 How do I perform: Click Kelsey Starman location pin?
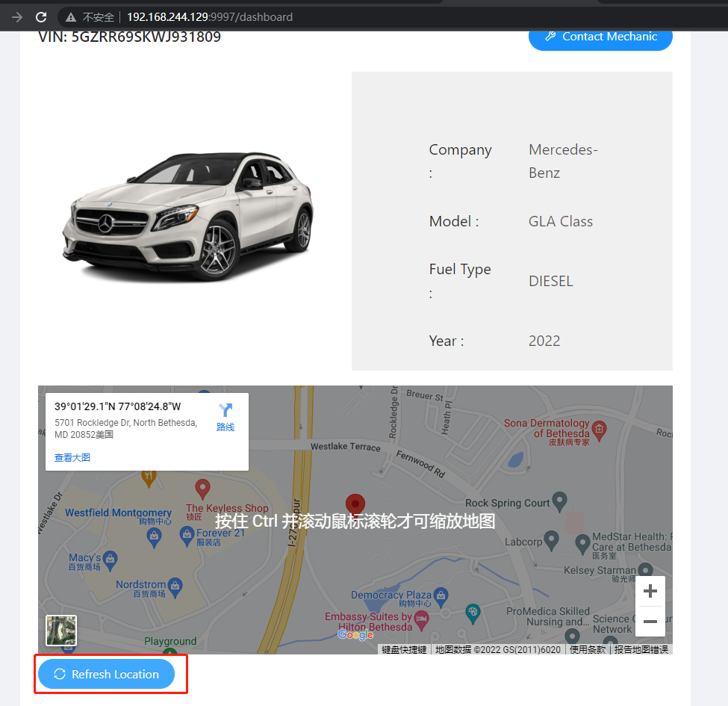[x=645, y=570]
